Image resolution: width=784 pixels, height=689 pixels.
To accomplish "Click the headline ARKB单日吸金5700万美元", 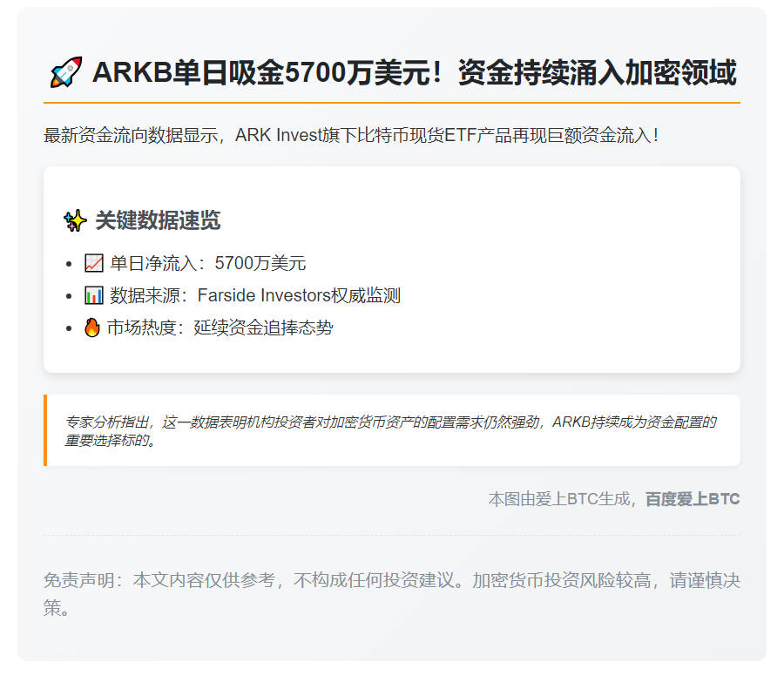I will [415, 72].
